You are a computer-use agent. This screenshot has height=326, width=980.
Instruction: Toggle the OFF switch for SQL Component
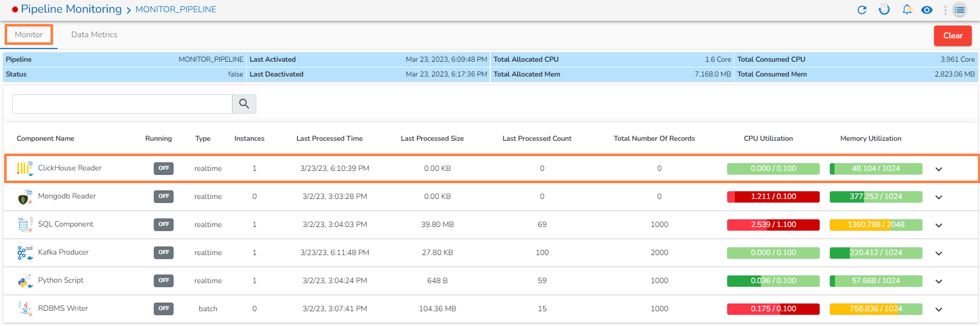[x=163, y=224]
